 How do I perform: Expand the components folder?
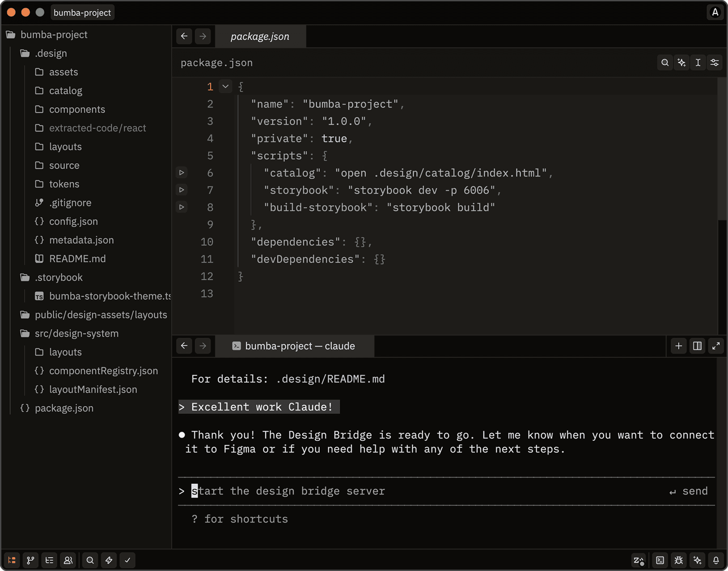(x=70, y=110)
